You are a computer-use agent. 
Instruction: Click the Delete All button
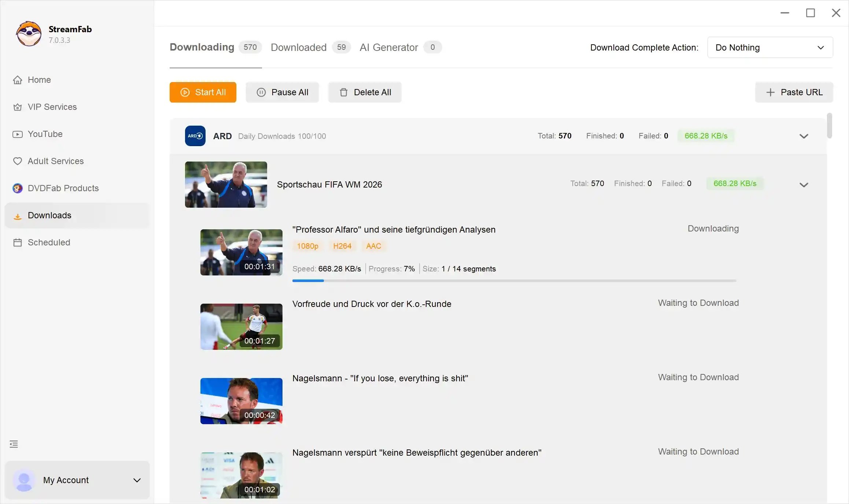[365, 92]
